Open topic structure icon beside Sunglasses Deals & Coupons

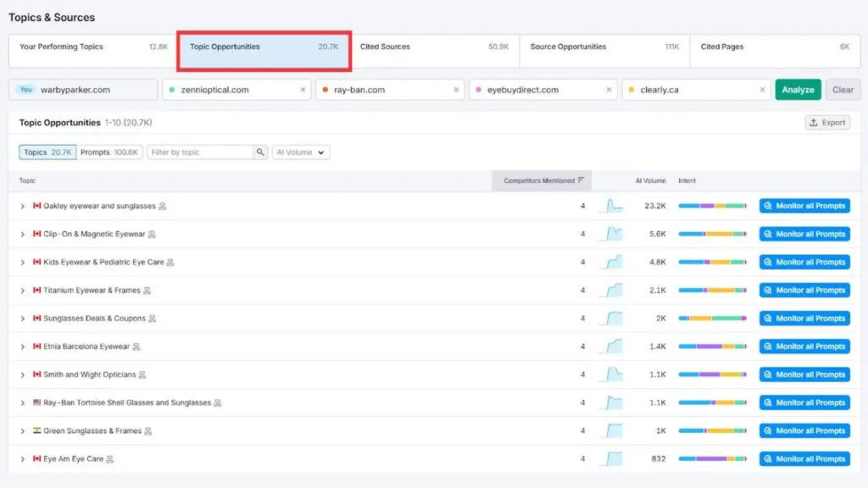pos(153,319)
